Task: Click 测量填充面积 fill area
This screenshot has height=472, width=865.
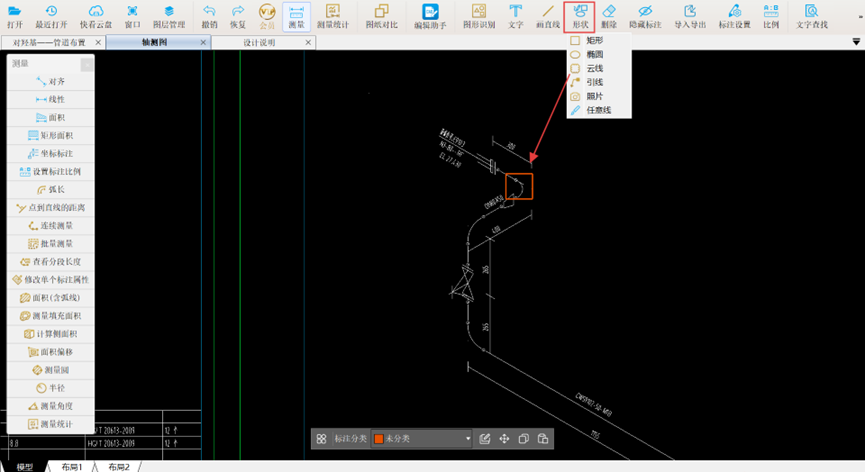Action: (x=51, y=316)
